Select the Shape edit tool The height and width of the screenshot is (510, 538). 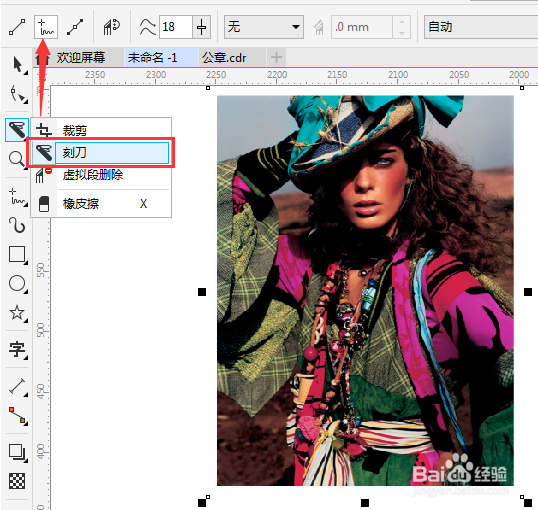point(17,94)
